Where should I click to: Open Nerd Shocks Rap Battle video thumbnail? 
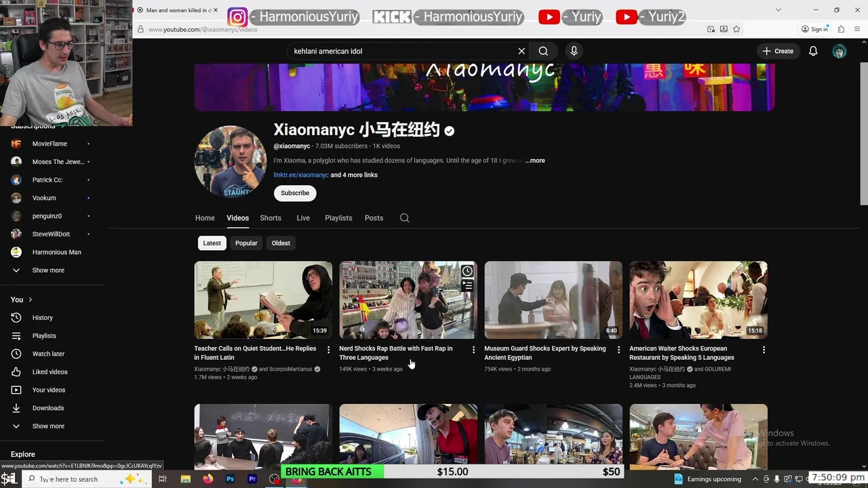[408, 300]
